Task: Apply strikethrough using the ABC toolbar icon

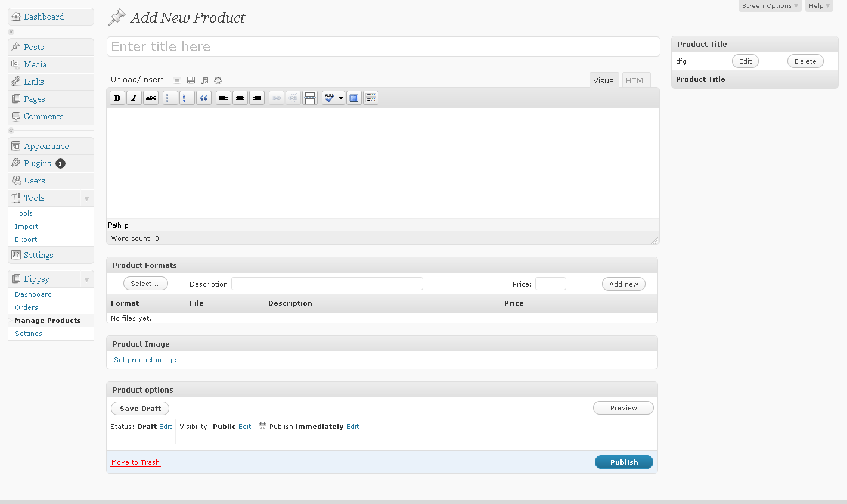Action: 151,98
